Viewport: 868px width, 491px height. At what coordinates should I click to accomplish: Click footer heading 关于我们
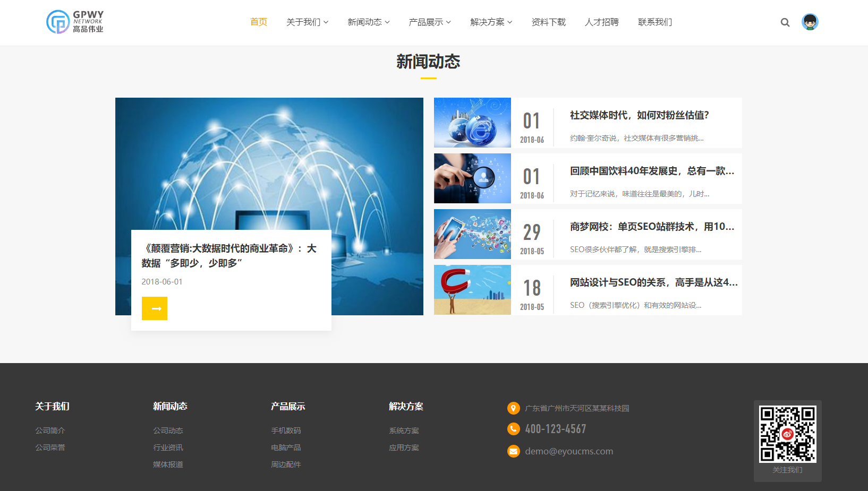(x=52, y=406)
